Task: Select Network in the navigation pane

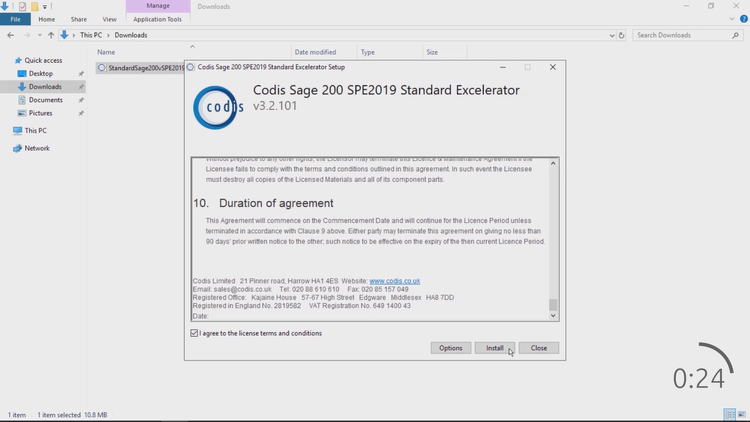Action: tap(37, 148)
